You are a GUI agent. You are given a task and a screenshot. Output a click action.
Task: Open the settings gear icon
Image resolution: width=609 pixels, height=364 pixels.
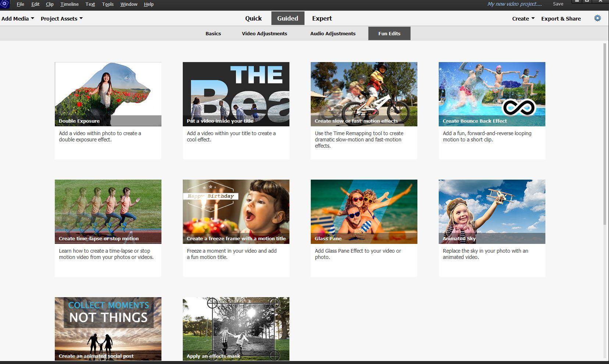[x=597, y=18]
